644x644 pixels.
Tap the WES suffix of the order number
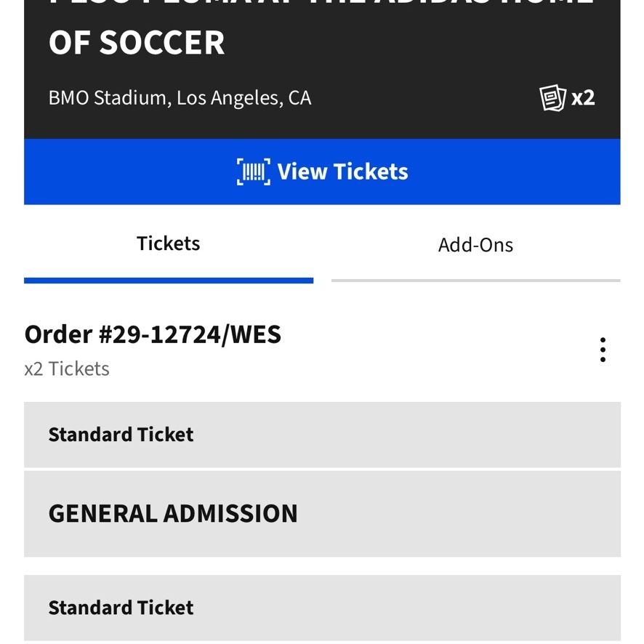pyautogui.click(x=255, y=334)
